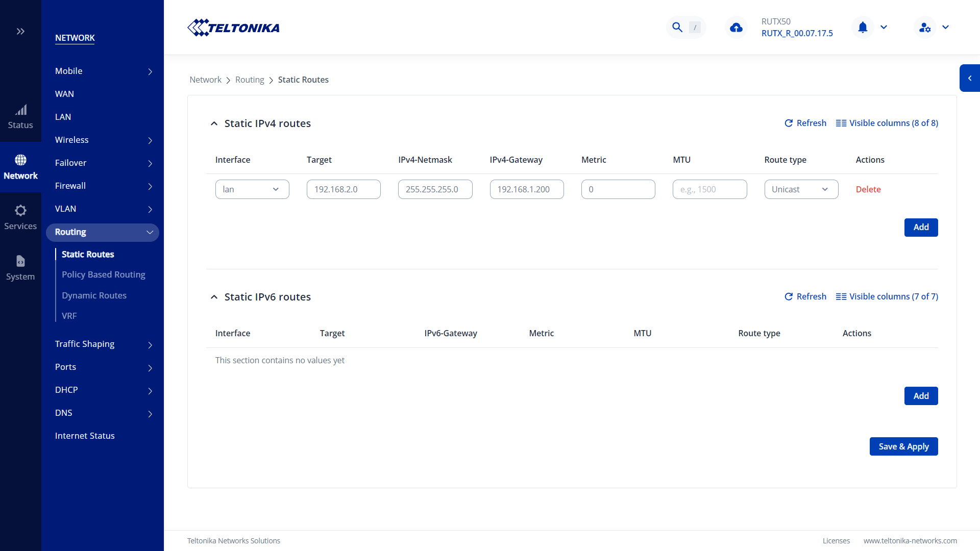Collapse the Static IPv6 routes section
The image size is (980, 551).
click(x=214, y=297)
